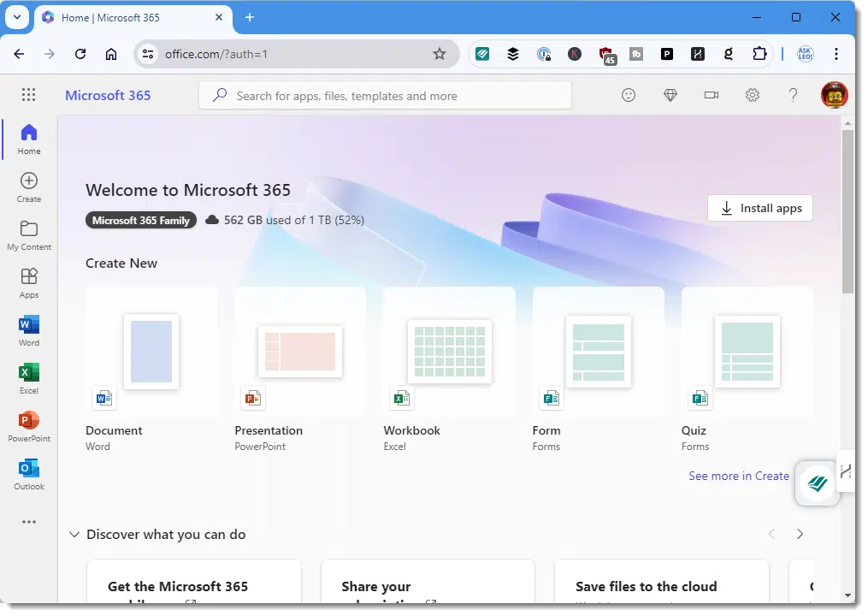This screenshot has height=616, width=868.
Task: Open the red K extension icon
Action: coord(575,54)
